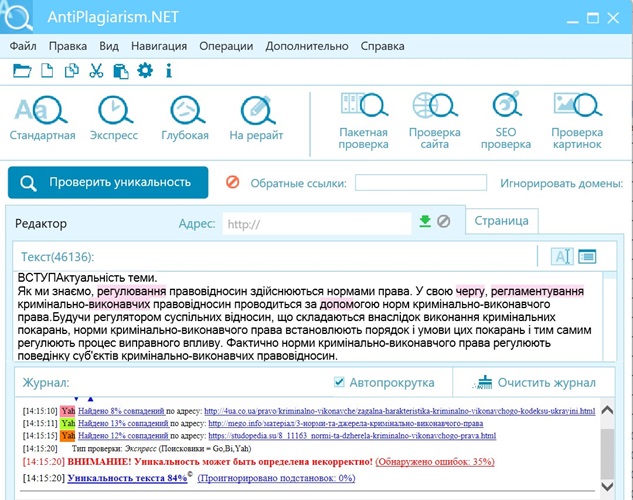Select the Экспресс check mode
The height and width of the screenshot is (500, 633).
114,118
